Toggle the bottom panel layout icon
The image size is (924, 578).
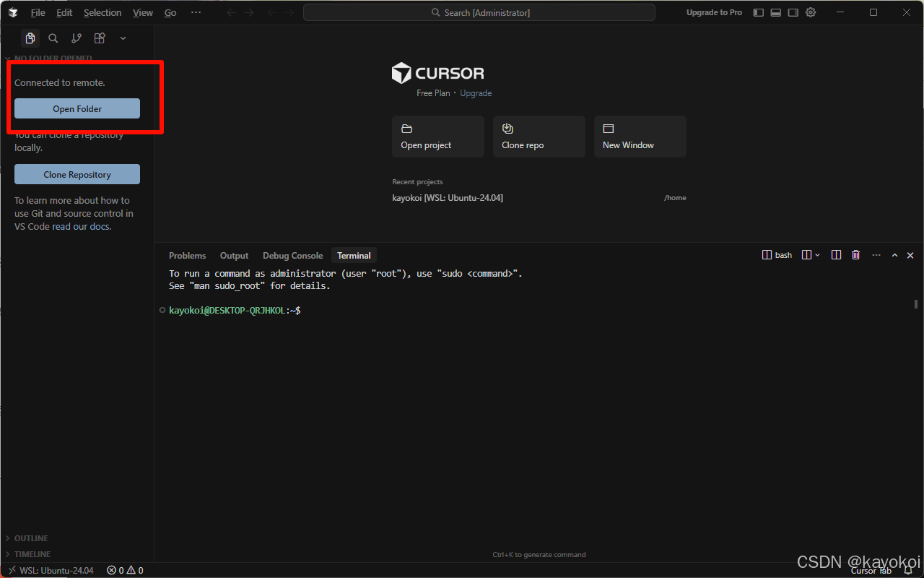[x=775, y=12]
